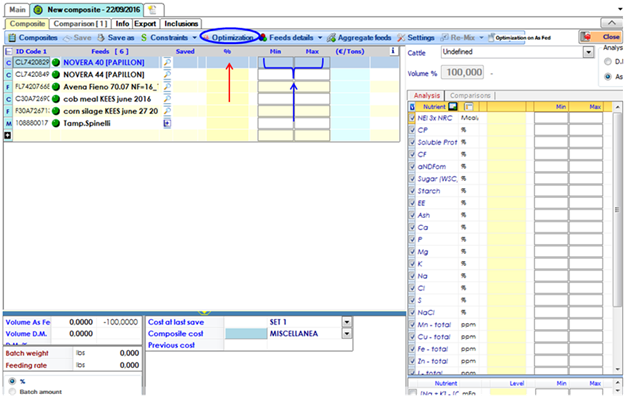625x397 pixels.
Task: Open the SET 1 dropdown
Action: click(x=347, y=322)
